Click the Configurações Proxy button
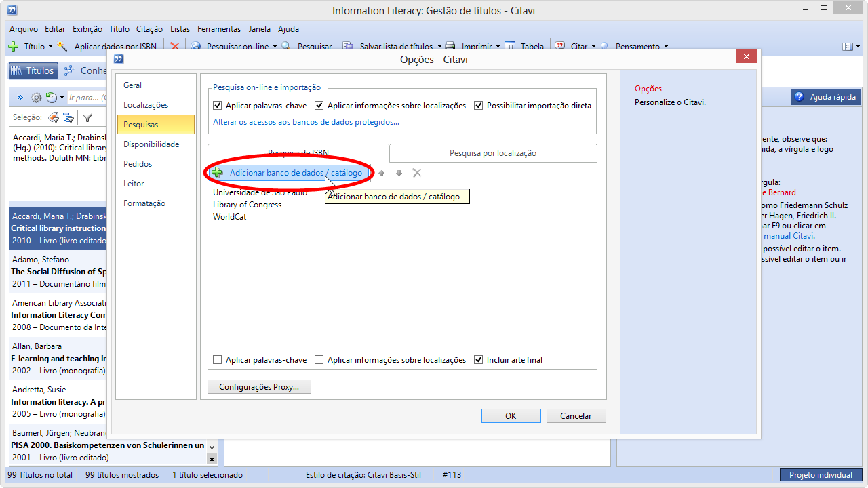The image size is (868, 488). 259,387
